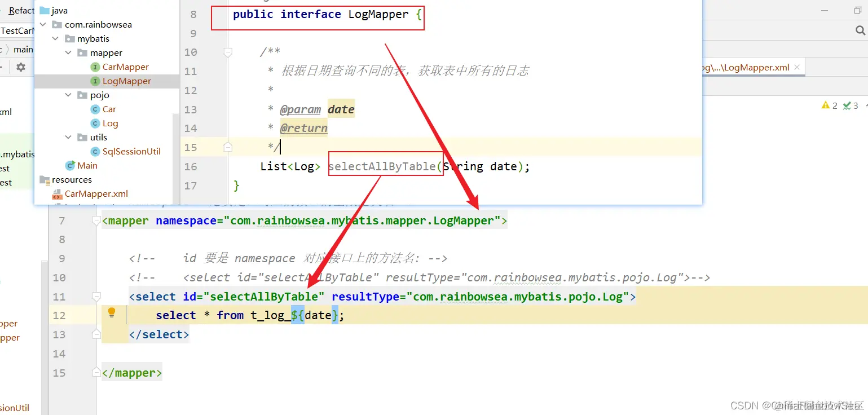Click the closing </select> tag
868x415 pixels.
pyautogui.click(x=159, y=334)
